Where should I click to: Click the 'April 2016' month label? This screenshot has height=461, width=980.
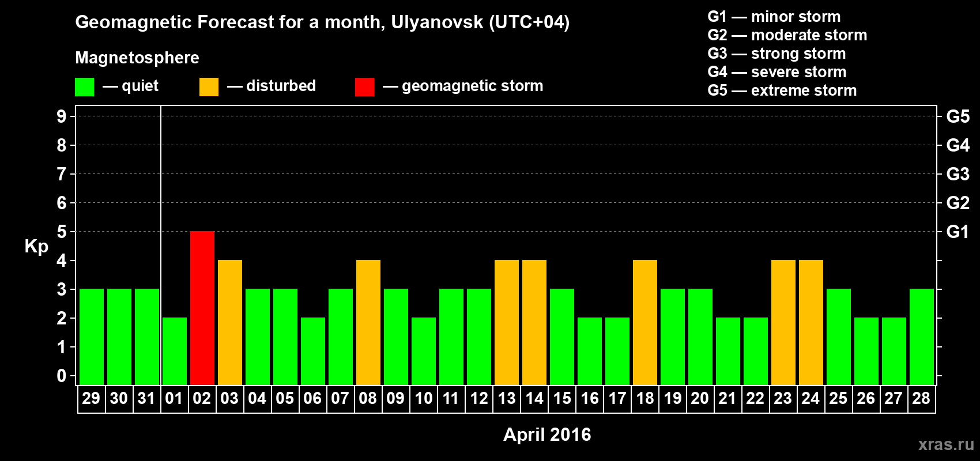pyautogui.click(x=547, y=434)
